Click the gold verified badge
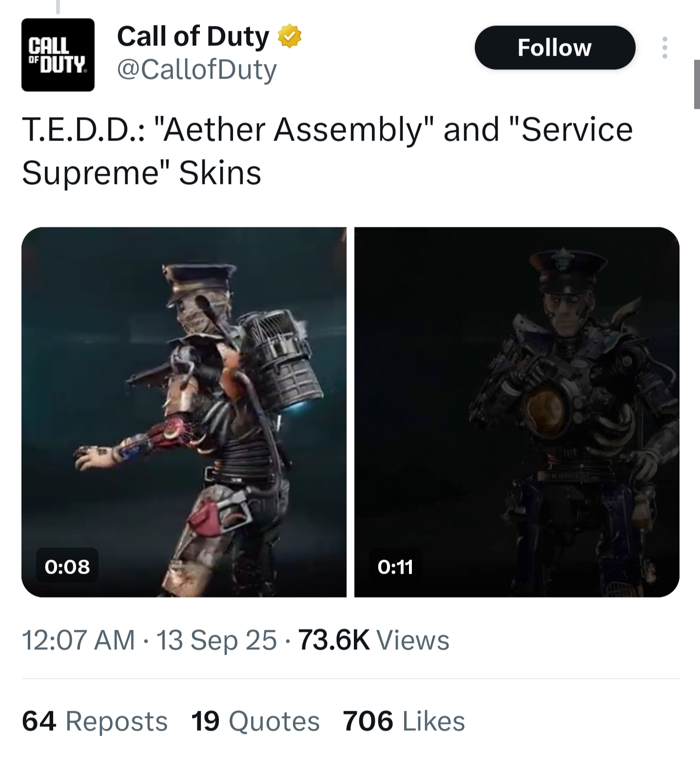Screen dimensions: 700x759 (290, 37)
